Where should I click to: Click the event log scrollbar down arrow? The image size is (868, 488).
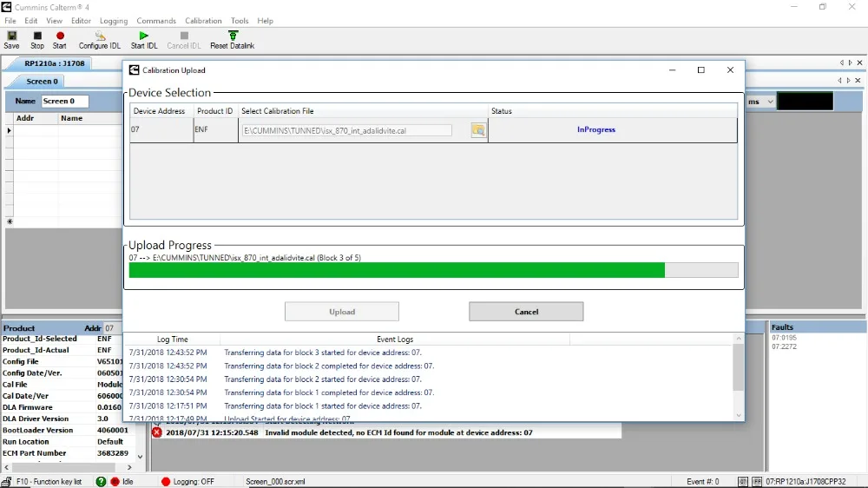click(739, 415)
